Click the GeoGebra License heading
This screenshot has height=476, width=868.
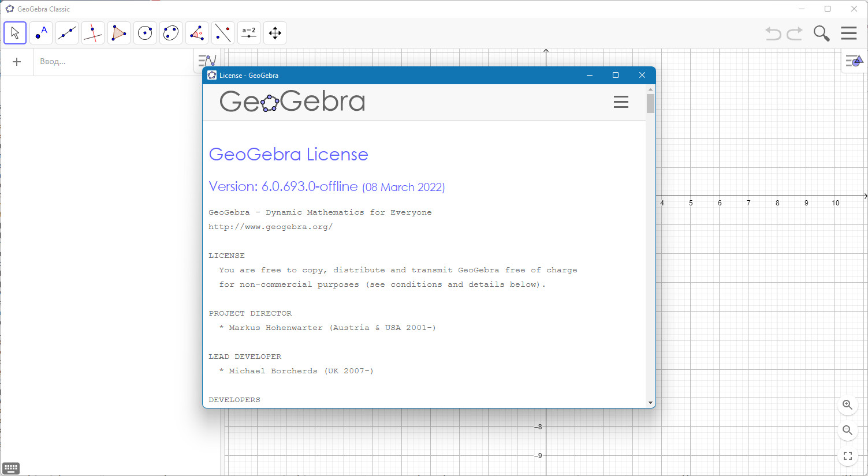[288, 154]
